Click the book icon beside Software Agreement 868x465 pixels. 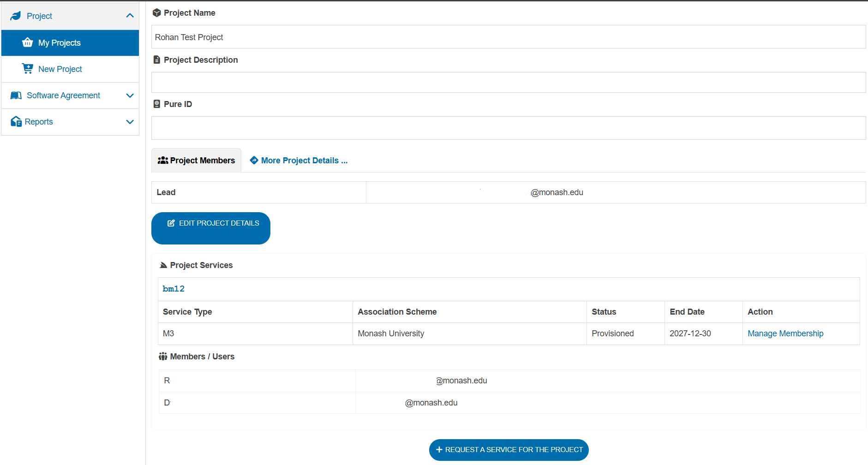16,95
